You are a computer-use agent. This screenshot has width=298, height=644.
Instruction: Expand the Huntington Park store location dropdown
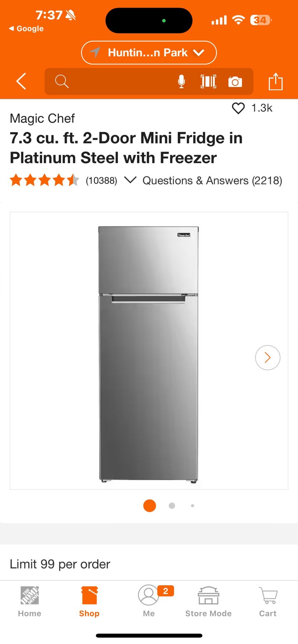(x=149, y=53)
